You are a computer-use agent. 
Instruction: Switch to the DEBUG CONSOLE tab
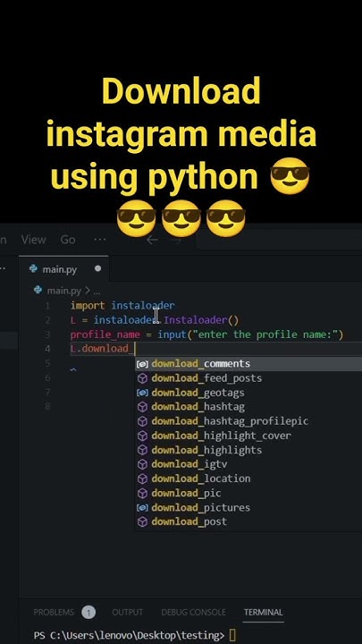(x=193, y=612)
